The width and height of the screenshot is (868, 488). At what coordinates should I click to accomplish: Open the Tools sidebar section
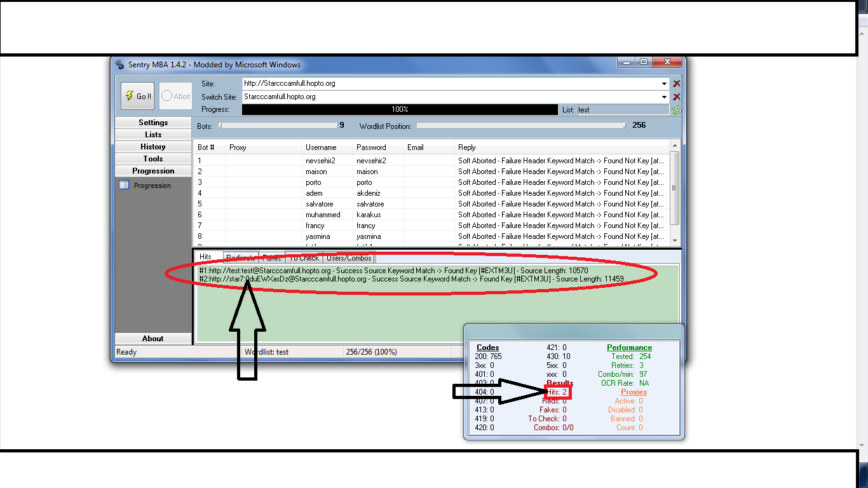153,159
